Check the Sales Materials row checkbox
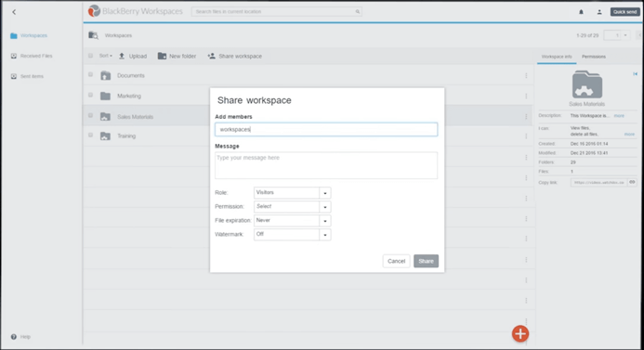Viewport: 644px width, 350px height. 91,116
